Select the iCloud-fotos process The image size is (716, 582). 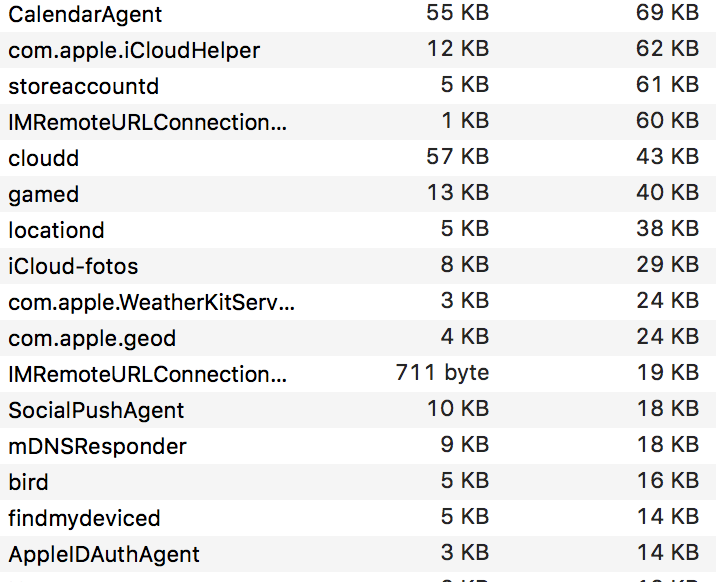click(73, 267)
